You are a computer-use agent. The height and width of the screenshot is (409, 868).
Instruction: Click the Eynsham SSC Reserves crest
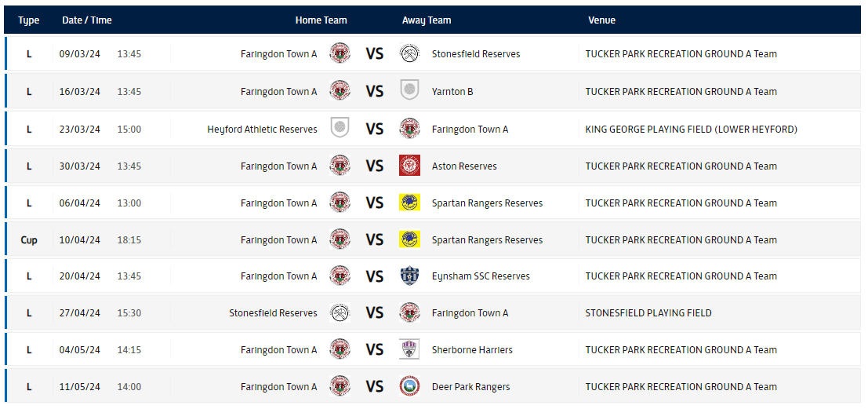(x=409, y=276)
